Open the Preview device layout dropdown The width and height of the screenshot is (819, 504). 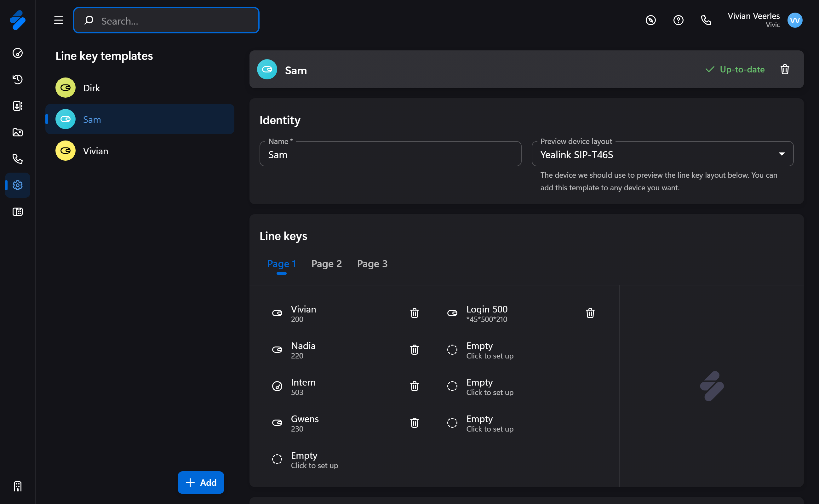(662, 154)
